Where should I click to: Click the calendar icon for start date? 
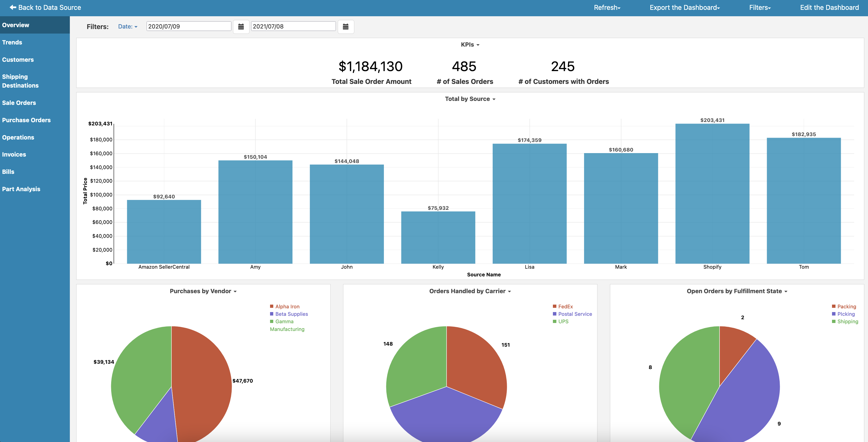coord(240,26)
